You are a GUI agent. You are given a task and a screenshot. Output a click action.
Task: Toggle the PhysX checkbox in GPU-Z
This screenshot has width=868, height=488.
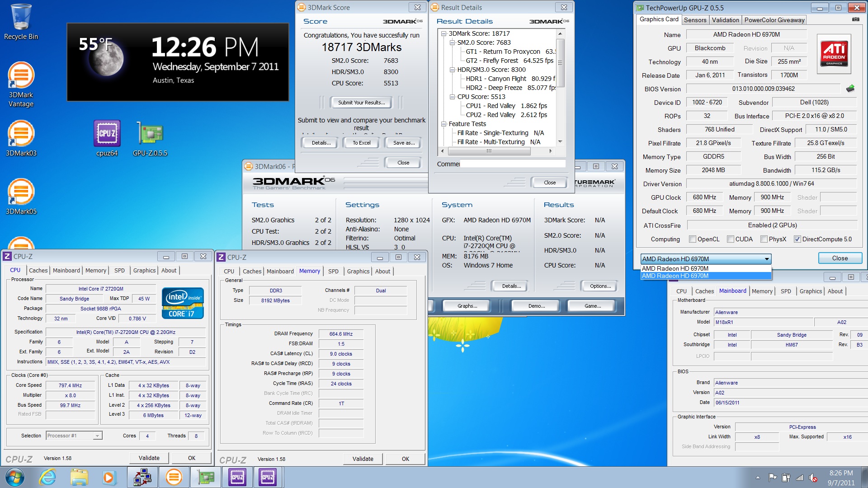pyautogui.click(x=764, y=239)
